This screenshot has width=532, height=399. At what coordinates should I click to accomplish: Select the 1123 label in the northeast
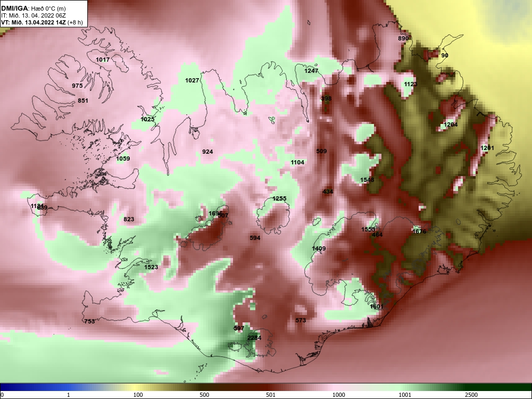click(411, 84)
